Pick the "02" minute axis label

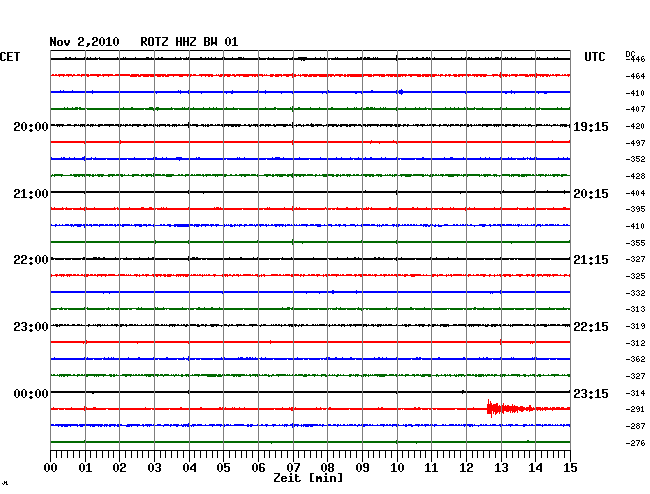pos(119,468)
